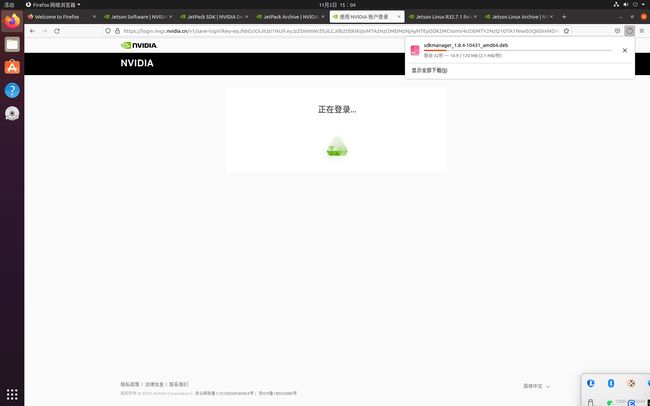Close the JetPack SDK tab
Screen dimensions: 650x406
[x=247, y=17]
